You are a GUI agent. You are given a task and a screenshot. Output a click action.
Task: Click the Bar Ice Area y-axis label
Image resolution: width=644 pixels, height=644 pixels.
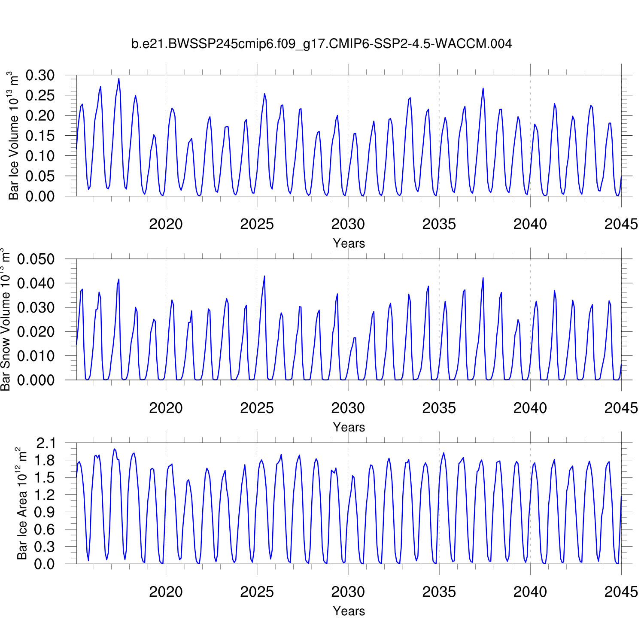coord(21,503)
